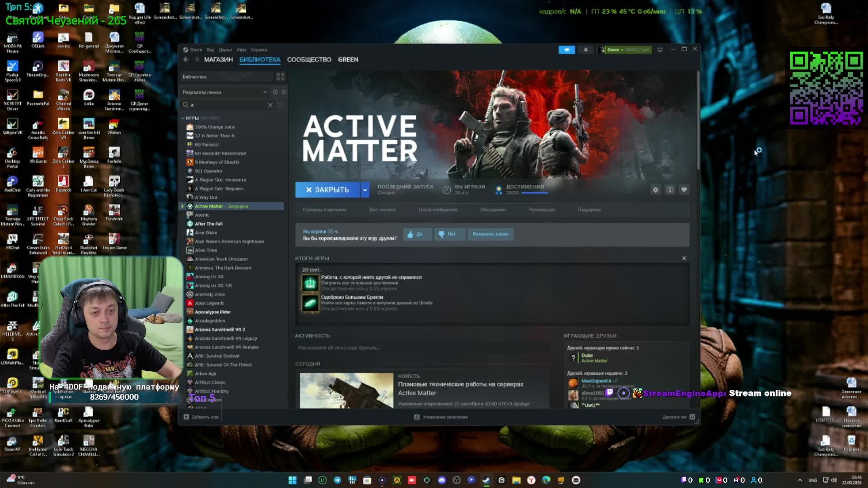Open the Guides (Руководства) link

coord(542,210)
